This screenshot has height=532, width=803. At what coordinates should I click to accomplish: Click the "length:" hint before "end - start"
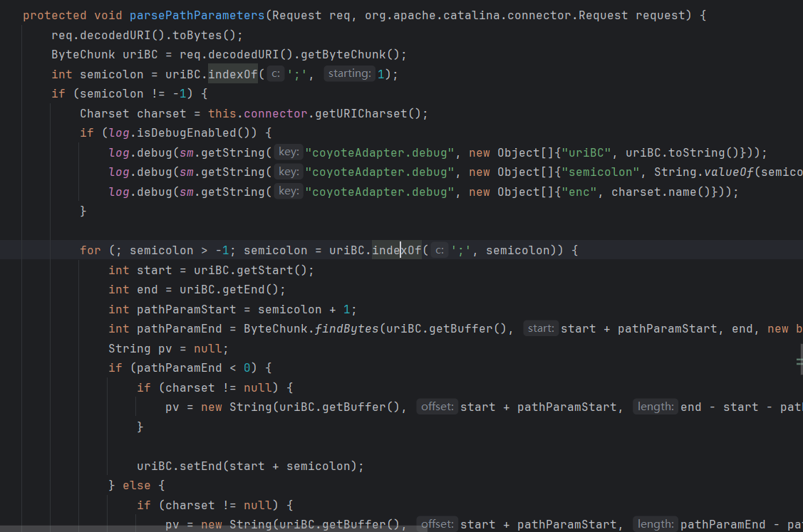pos(656,407)
